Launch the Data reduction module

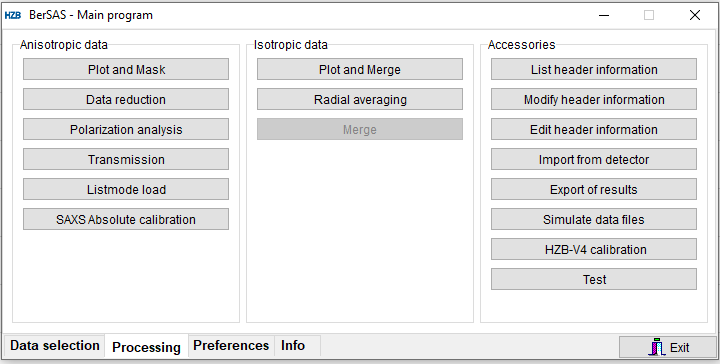[x=126, y=99]
